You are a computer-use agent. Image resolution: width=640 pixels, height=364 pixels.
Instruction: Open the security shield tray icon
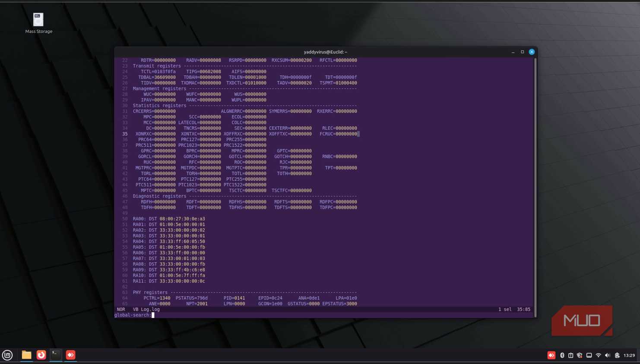(580, 355)
